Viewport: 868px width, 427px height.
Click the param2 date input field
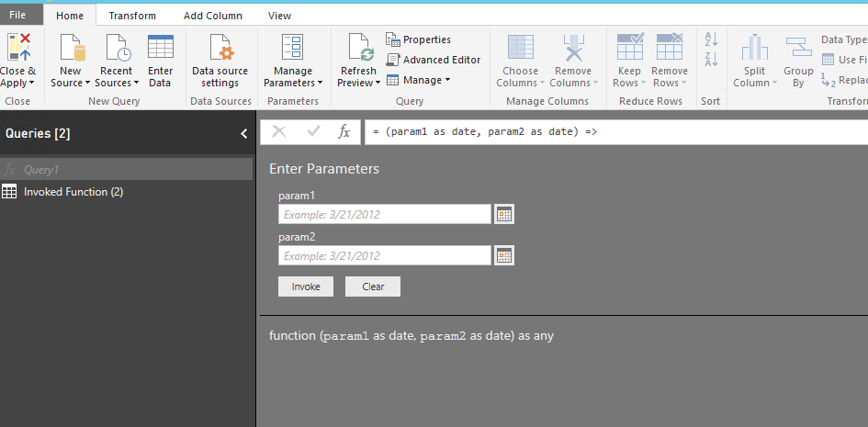click(x=385, y=255)
